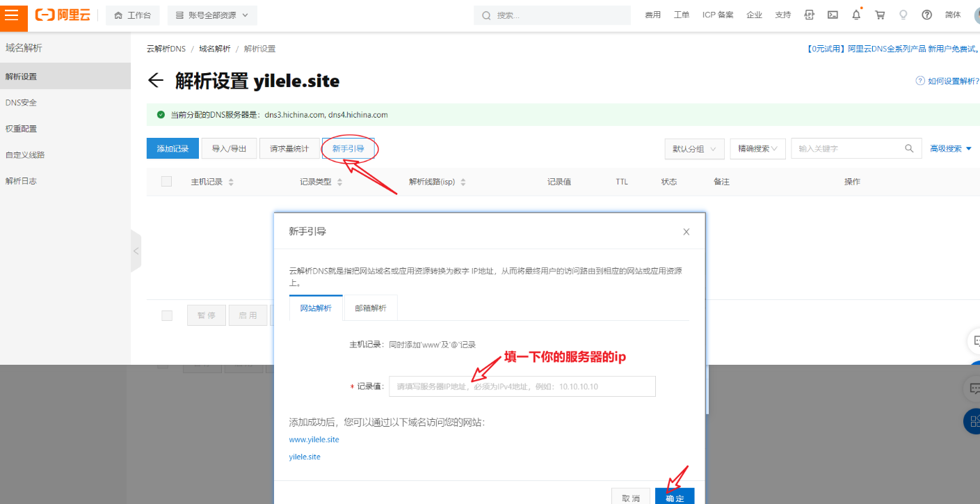Open the 工单 menu
Screen dimensions: 980x504
click(682, 15)
